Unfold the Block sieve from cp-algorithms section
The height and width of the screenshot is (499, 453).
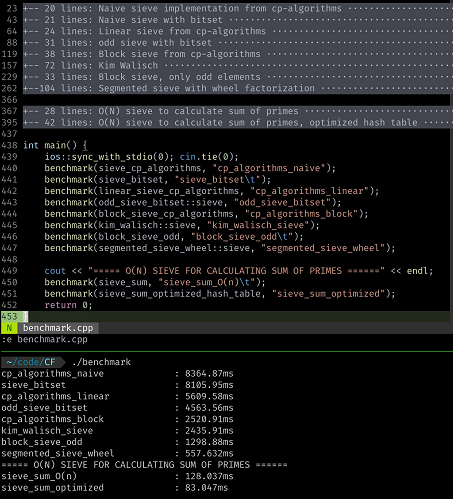(238, 54)
